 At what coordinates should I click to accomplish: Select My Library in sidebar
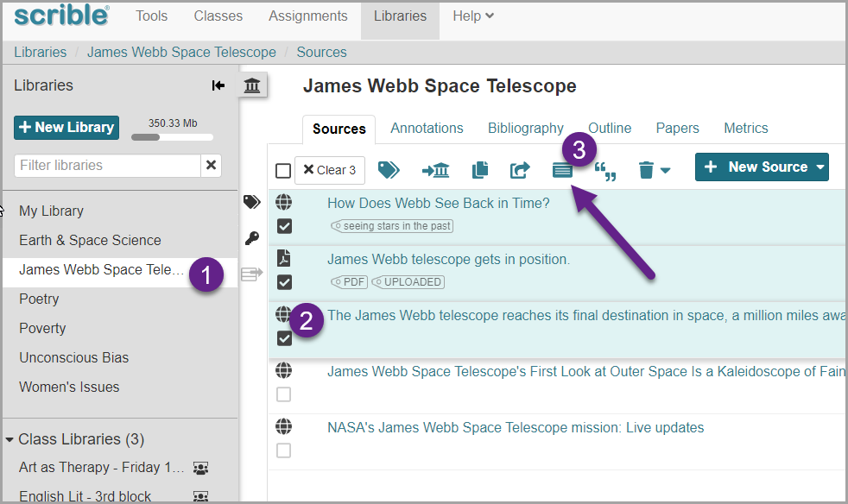click(x=51, y=211)
